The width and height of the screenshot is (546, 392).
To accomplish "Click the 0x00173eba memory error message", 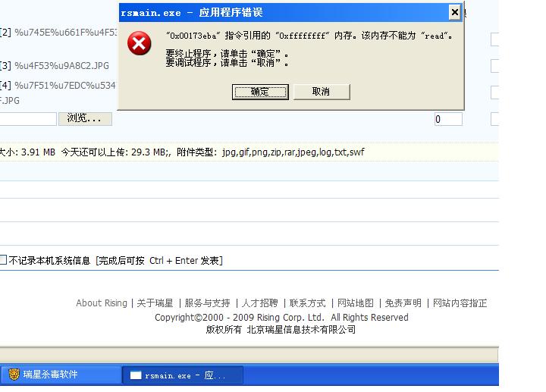I will pos(309,36).
